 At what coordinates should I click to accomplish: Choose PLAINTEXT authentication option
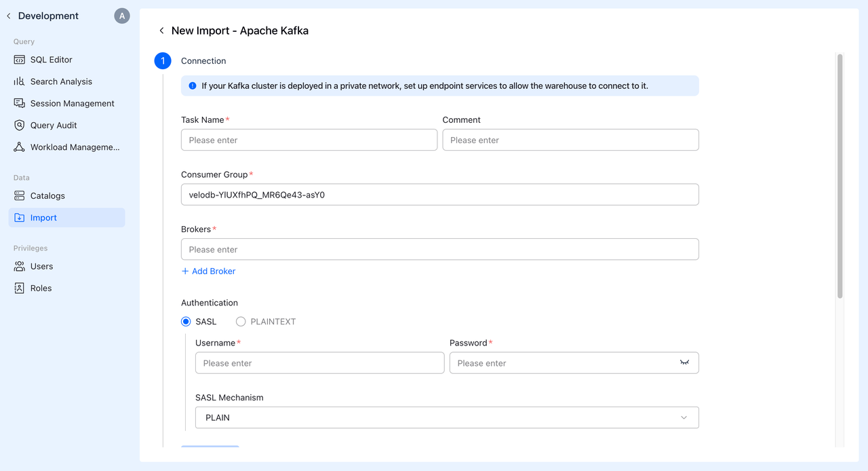[241, 322]
